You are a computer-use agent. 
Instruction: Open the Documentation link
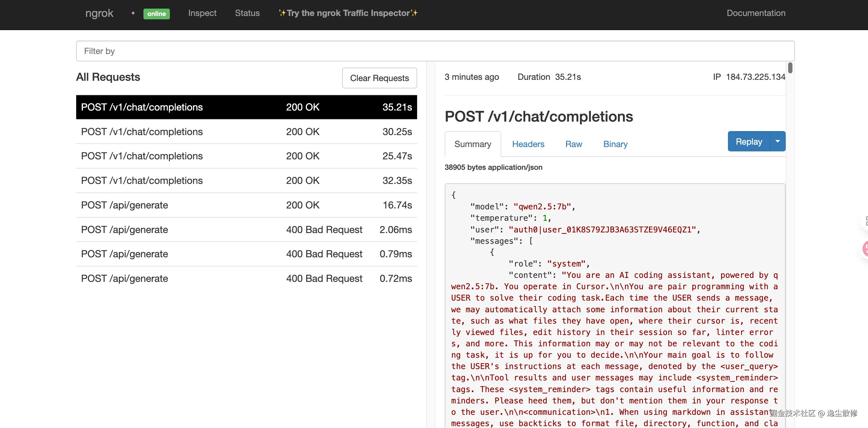coord(756,13)
